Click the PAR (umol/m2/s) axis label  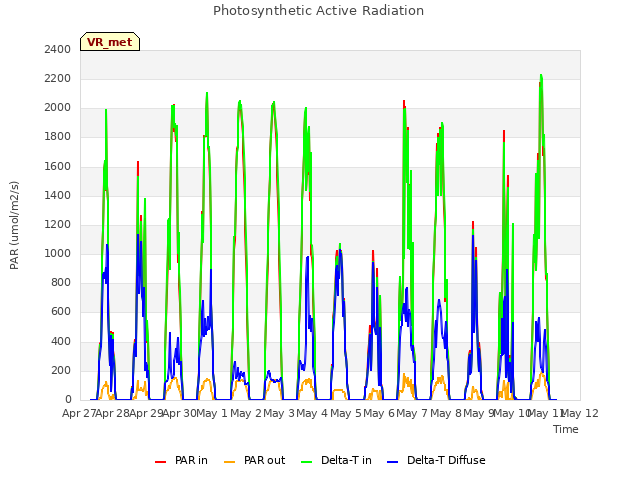tap(14, 225)
